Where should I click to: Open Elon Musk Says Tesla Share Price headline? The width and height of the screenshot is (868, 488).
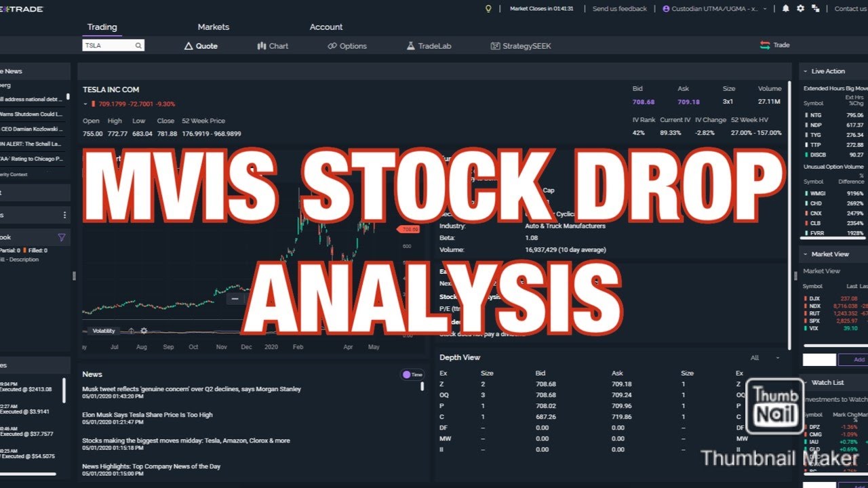(x=147, y=415)
